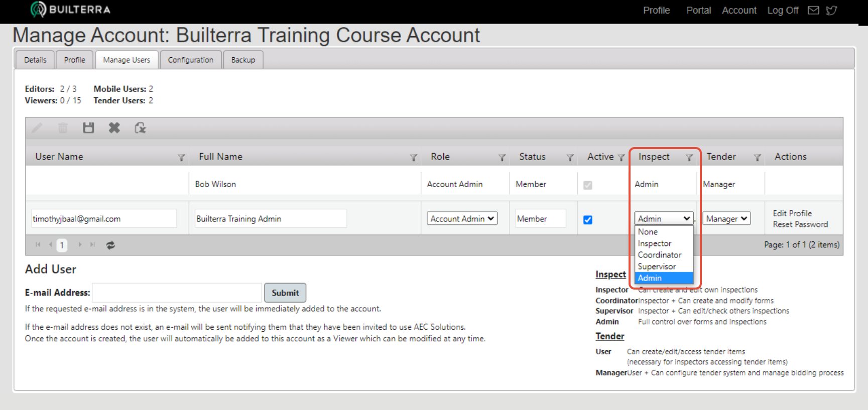868x410 pixels.
Task: Click the Builterra Training Admin name field
Action: click(271, 219)
